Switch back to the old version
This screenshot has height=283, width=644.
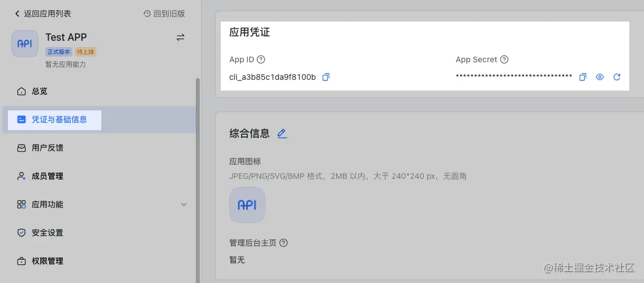[164, 14]
